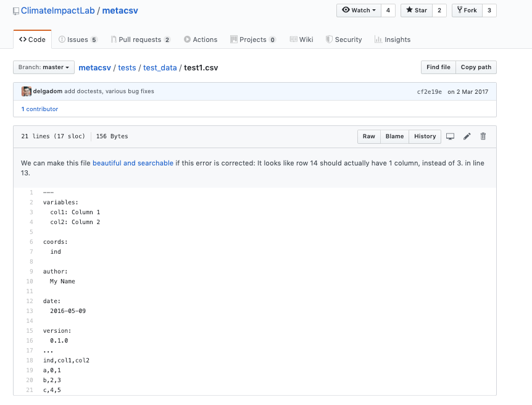Select line number 18 for CSV header

tap(30, 361)
